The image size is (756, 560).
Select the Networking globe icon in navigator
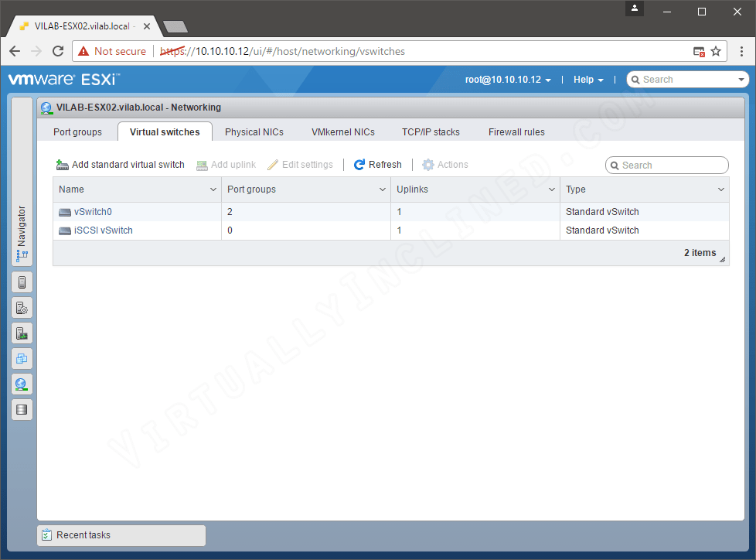coord(22,384)
